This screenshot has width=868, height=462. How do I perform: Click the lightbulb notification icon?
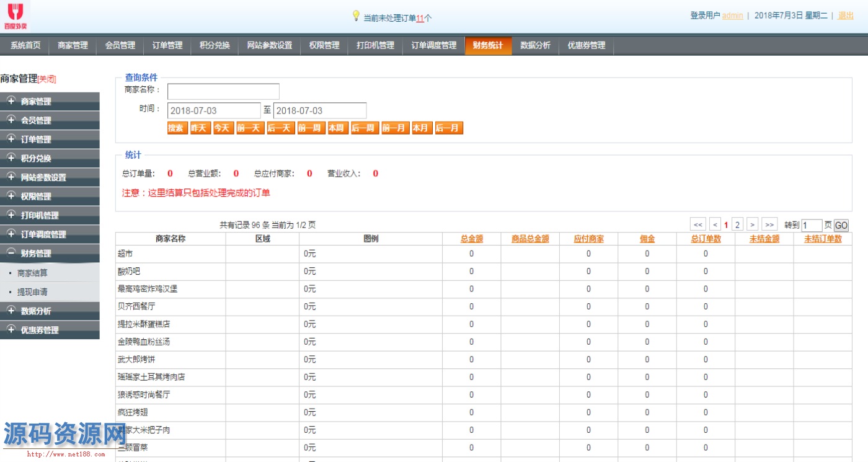pyautogui.click(x=356, y=16)
